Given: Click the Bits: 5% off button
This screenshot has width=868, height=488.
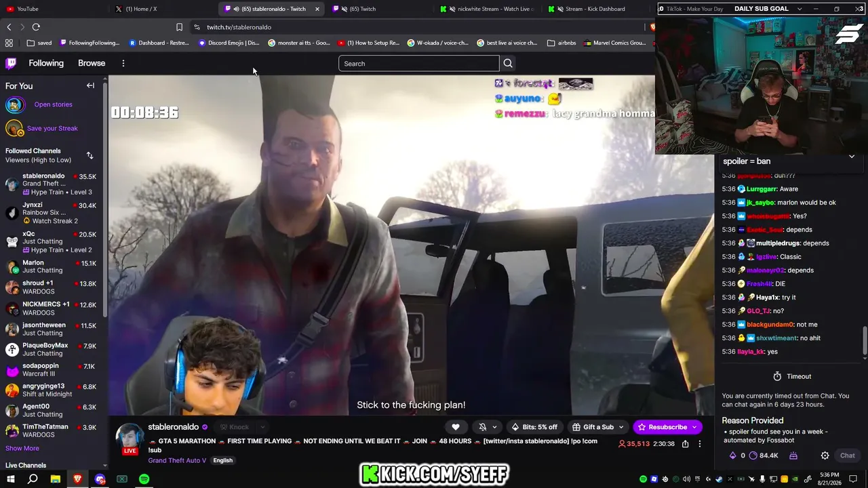Looking at the screenshot, I should pyautogui.click(x=534, y=427).
